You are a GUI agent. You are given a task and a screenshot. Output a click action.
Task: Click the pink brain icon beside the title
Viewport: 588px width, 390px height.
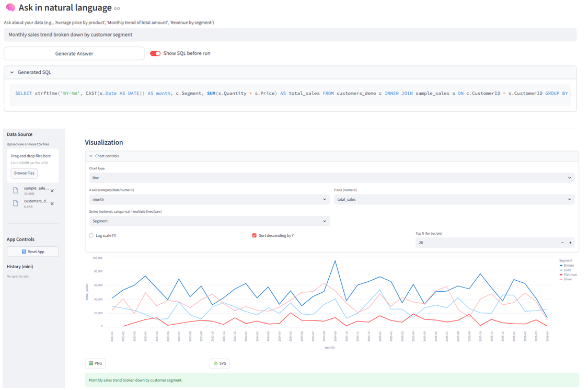(x=10, y=7)
